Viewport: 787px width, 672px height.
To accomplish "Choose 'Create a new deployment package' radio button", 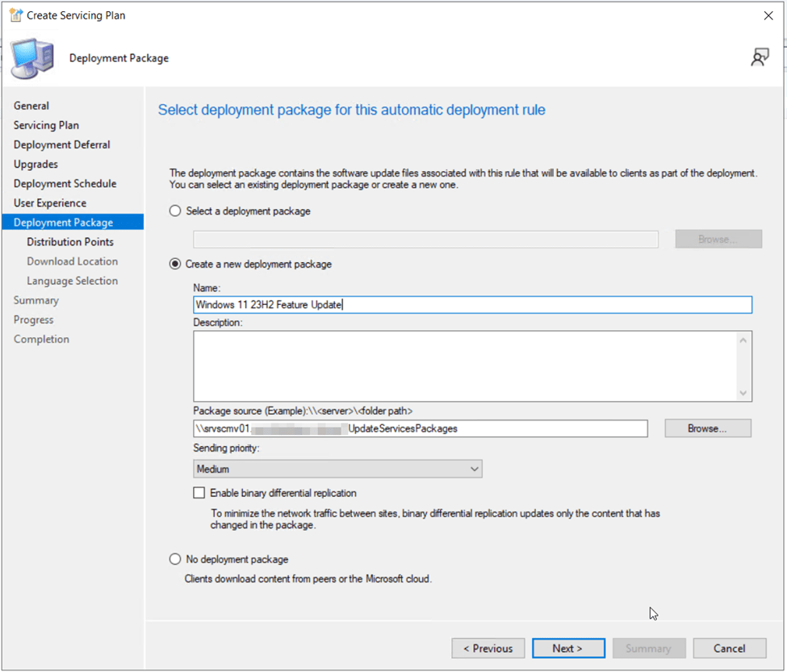I will [175, 265].
